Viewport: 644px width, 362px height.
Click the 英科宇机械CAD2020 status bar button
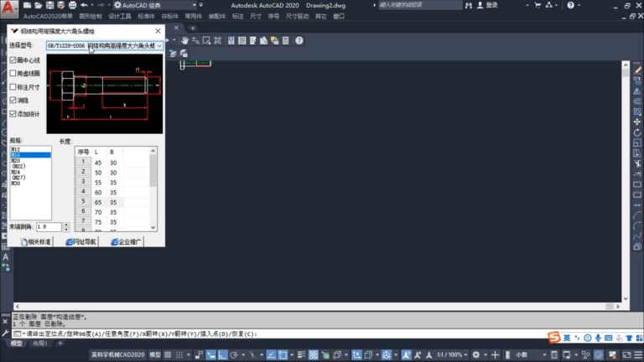click(117, 354)
